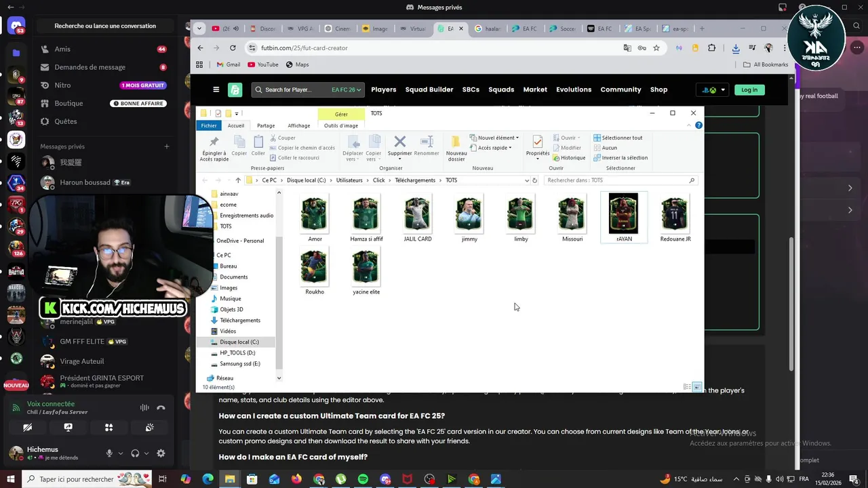Viewport: 868px width, 488px height.
Task: Switch to Partage ribbon tab
Action: pos(266,125)
